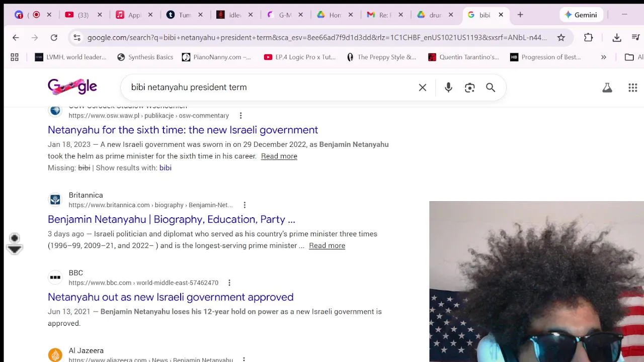
Task: Reload the current page
Action: click(x=54, y=37)
